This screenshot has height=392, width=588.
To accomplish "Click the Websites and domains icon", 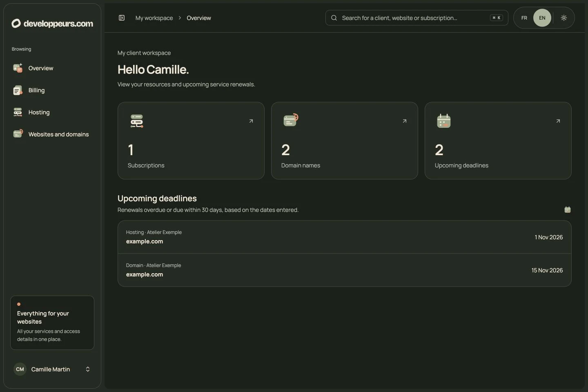I will (x=18, y=134).
